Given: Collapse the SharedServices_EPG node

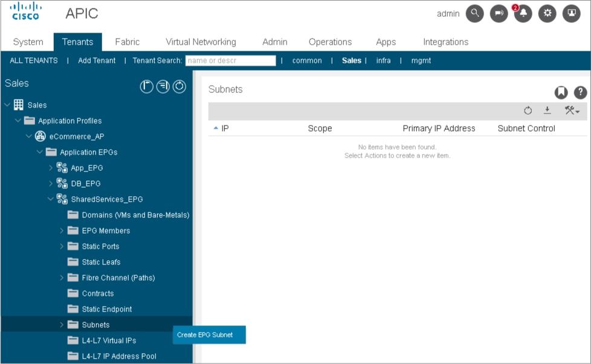Looking at the screenshot, I should pyautogui.click(x=51, y=199).
